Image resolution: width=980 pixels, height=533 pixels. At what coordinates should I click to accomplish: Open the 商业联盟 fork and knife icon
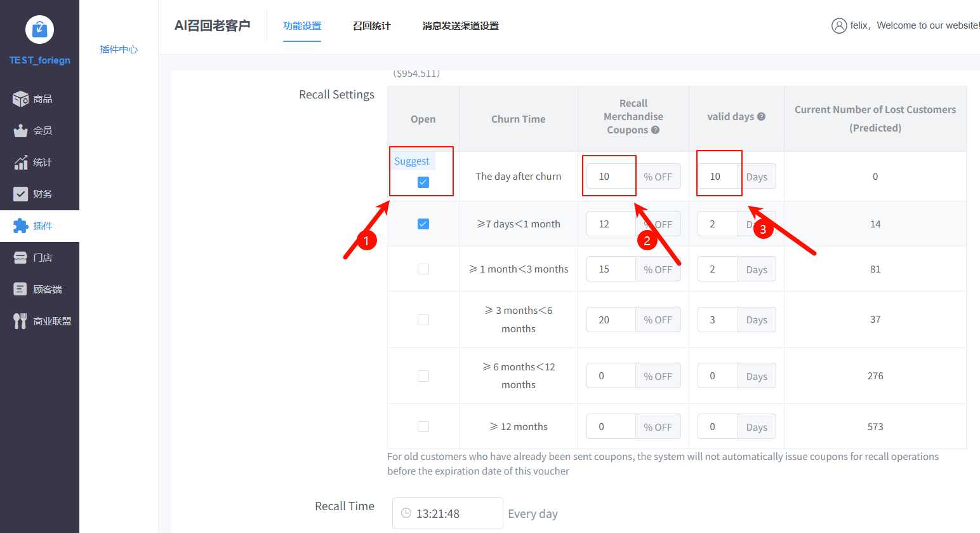(20, 321)
